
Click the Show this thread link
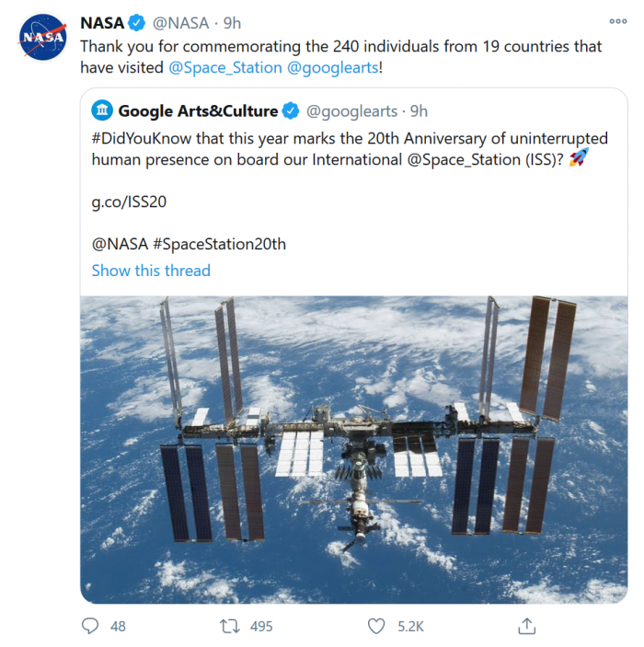pyautogui.click(x=151, y=271)
